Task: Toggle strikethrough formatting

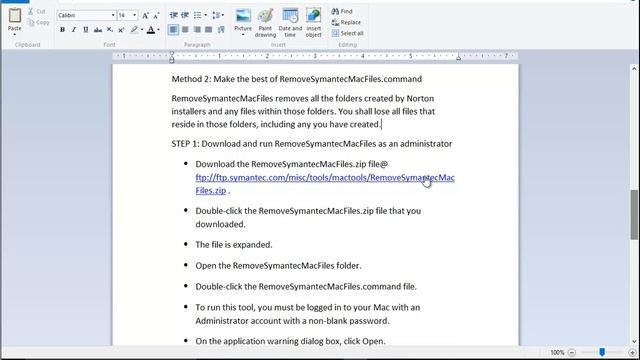Action: (x=98, y=29)
